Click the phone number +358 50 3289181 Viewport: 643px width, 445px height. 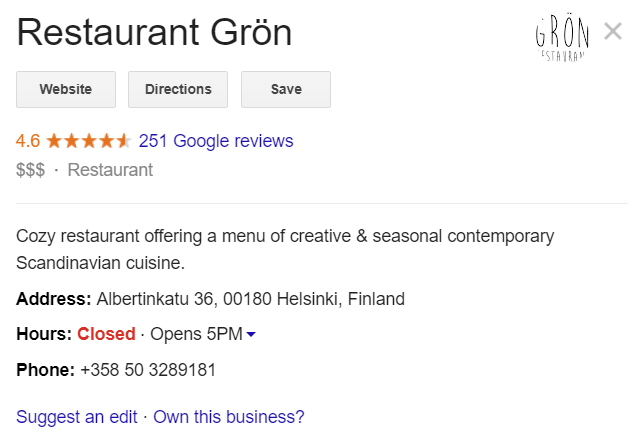click(148, 370)
